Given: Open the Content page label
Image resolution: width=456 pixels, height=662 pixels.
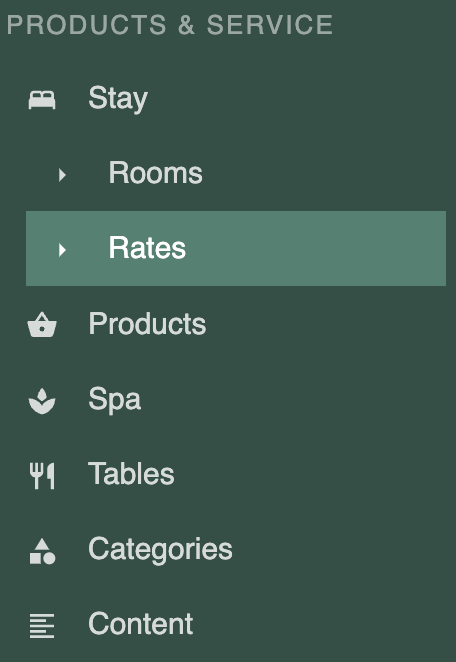Looking at the screenshot, I should coord(141,624).
